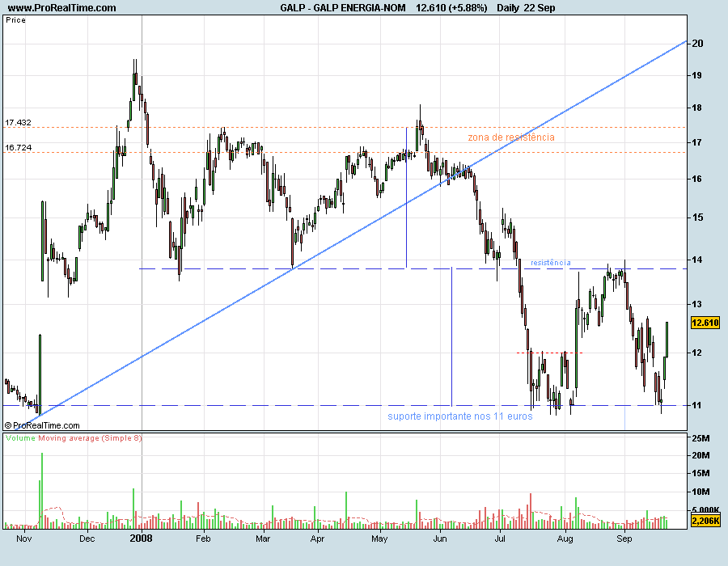Viewport: 728px width, 566px height.
Task: Click price axis value 15
Action: point(696,218)
